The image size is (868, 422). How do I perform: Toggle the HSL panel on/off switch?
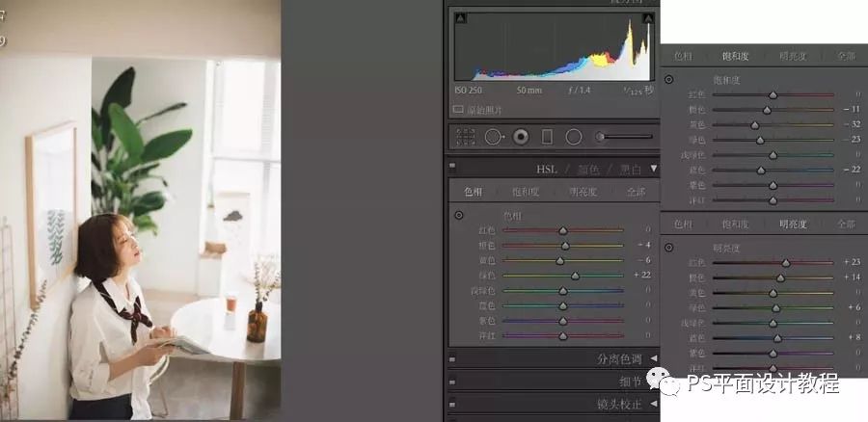tap(452, 165)
